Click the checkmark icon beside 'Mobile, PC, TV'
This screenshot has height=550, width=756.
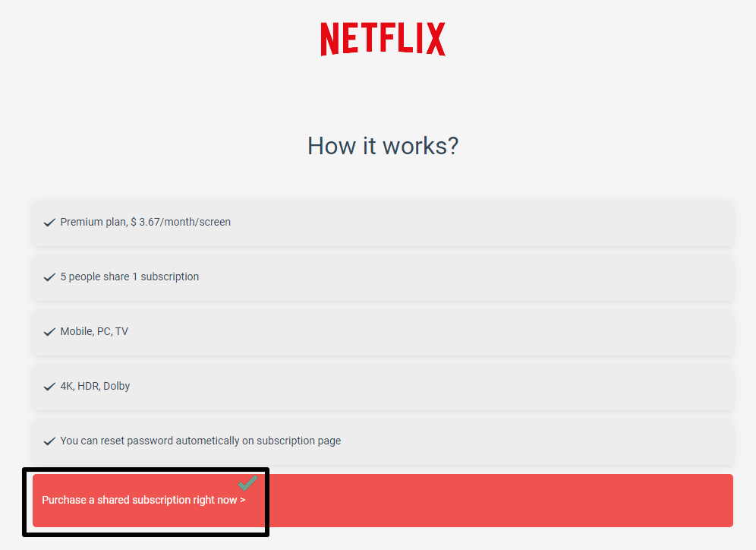(x=49, y=332)
